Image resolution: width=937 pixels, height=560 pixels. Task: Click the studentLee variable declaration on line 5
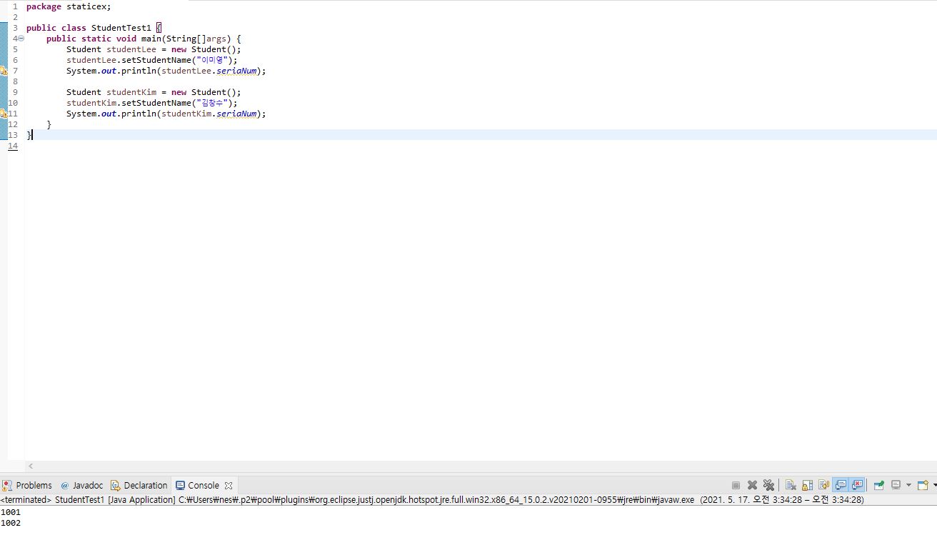click(131, 49)
